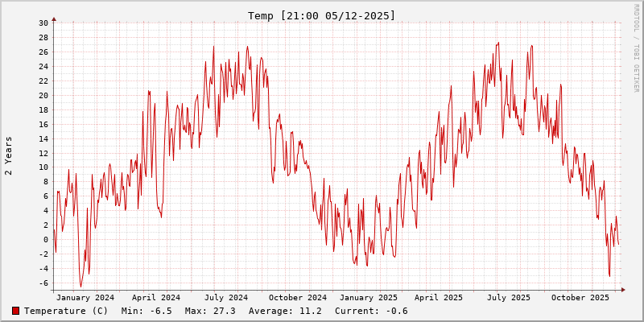
Task: Select the April 2025 x-axis label
Action: (x=439, y=298)
